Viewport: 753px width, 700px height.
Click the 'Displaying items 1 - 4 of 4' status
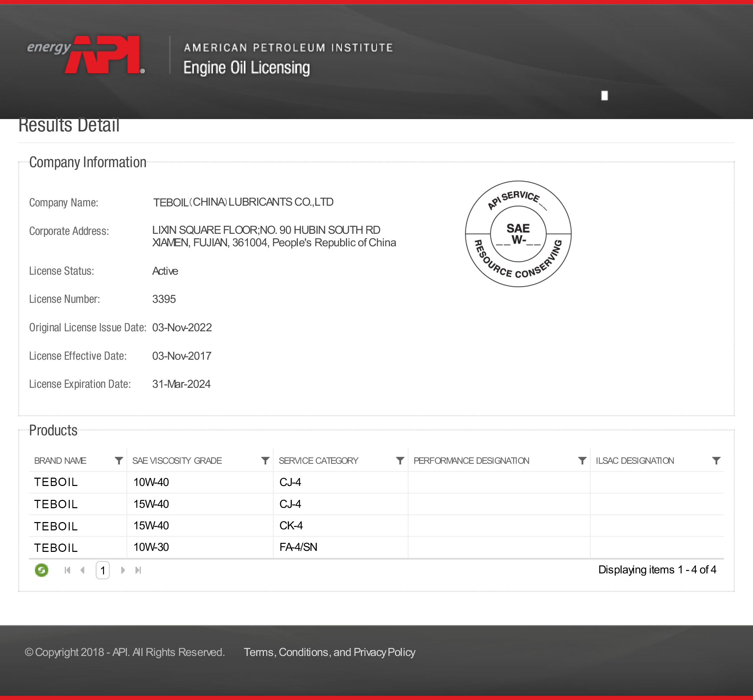point(657,570)
